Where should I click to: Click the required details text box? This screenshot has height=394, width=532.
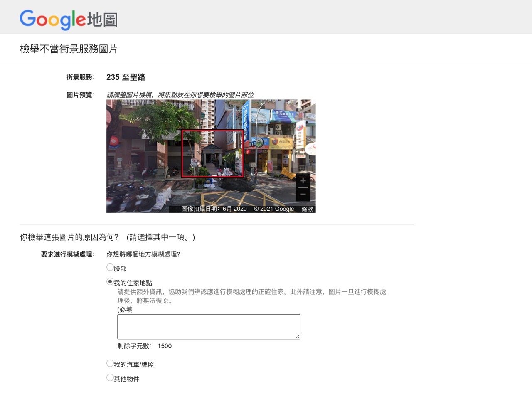pyautogui.click(x=209, y=327)
